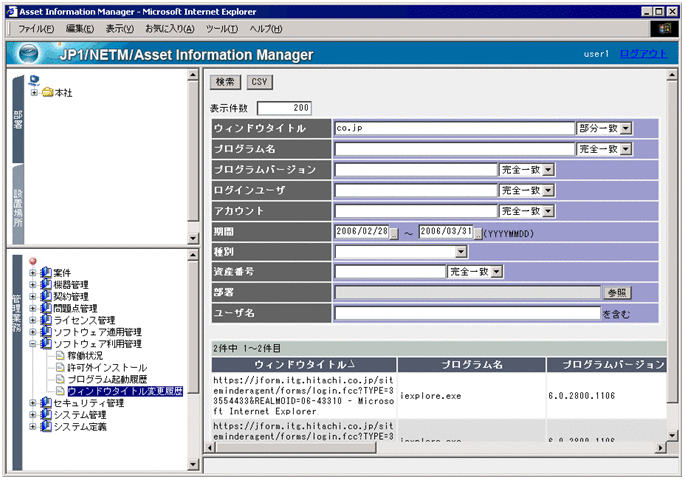
Task: Click the 機器管理 book icon
Action: pyautogui.click(x=46, y=285)
